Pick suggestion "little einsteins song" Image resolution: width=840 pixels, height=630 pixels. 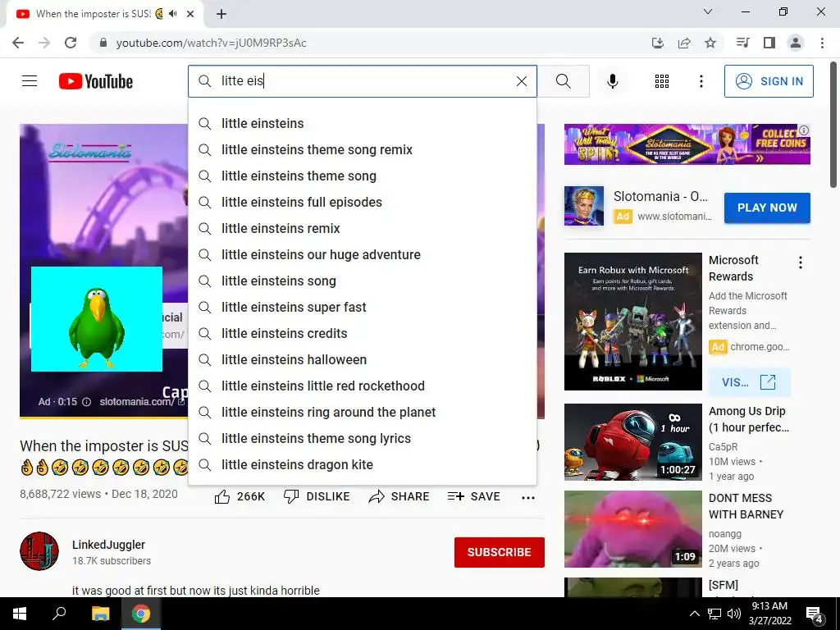click(x=362, y=281)
